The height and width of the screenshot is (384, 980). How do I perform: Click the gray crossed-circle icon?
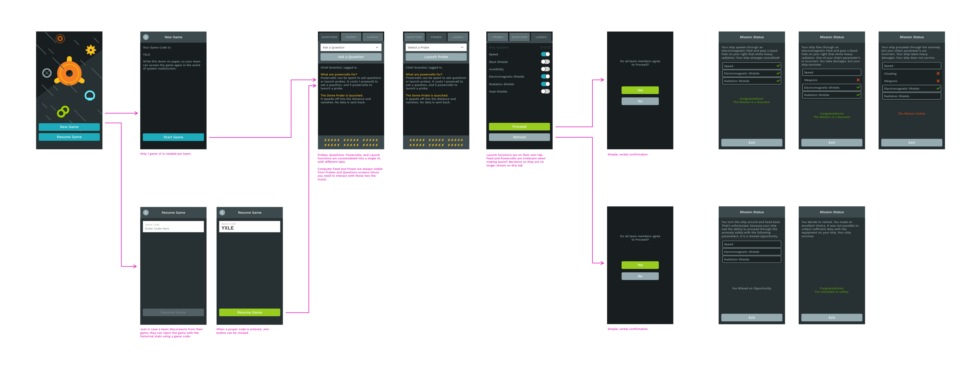coord(47,73)
